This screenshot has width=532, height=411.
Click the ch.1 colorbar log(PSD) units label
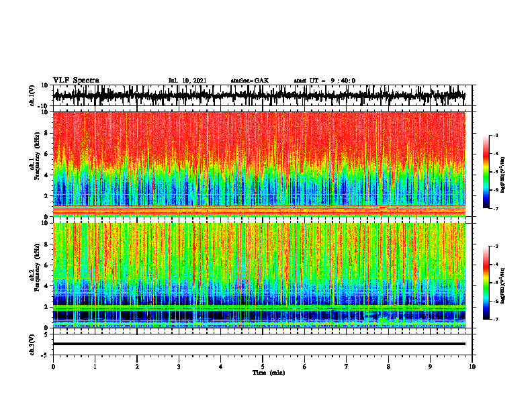(503, 175)
